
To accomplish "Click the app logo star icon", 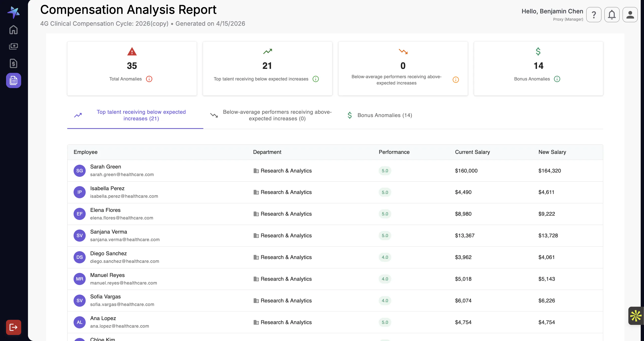I will (x=13, y=12).
